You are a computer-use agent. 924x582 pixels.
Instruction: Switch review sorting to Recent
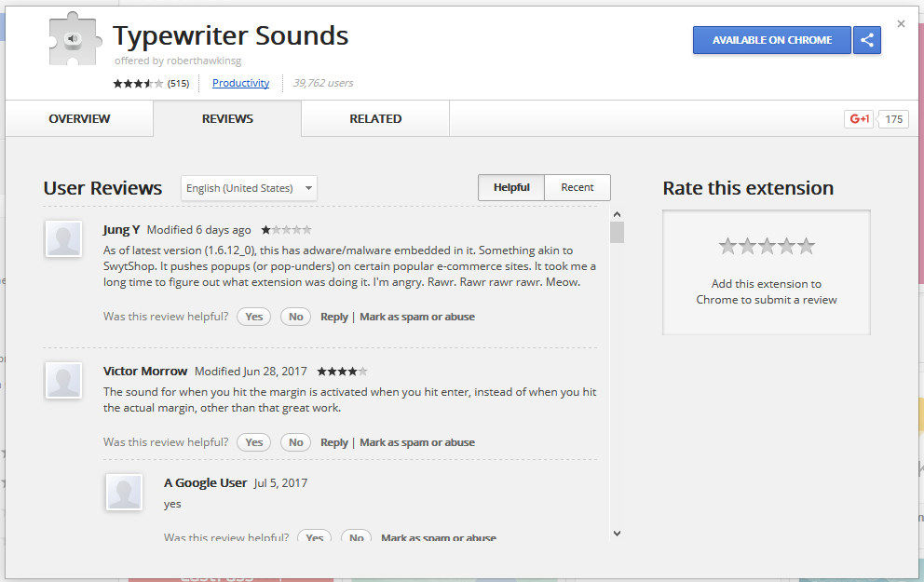coord(577,187)
